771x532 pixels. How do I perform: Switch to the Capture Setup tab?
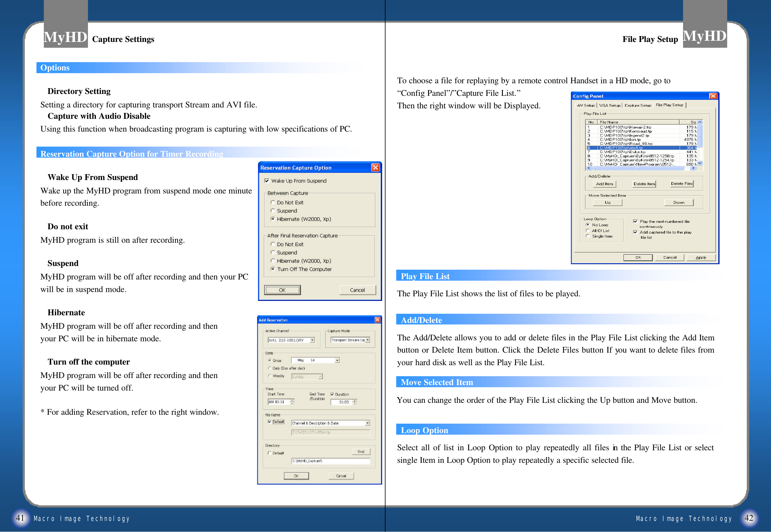coord(638,105)
